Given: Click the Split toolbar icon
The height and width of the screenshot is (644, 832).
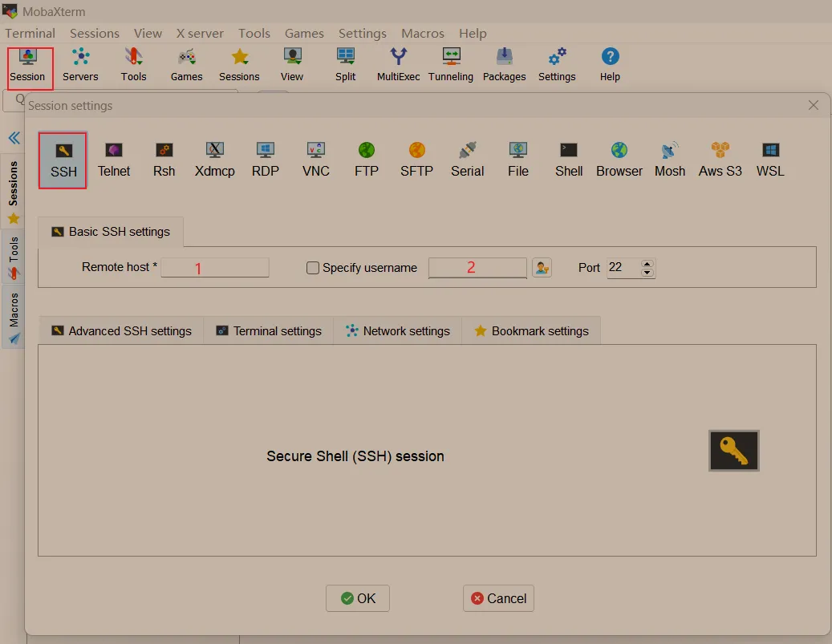Looking at the screenshot, I should pos(346,65).
